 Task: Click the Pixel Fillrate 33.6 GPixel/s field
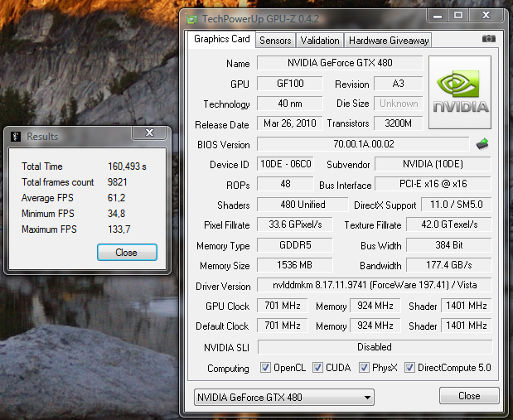[x=295, y=224]
